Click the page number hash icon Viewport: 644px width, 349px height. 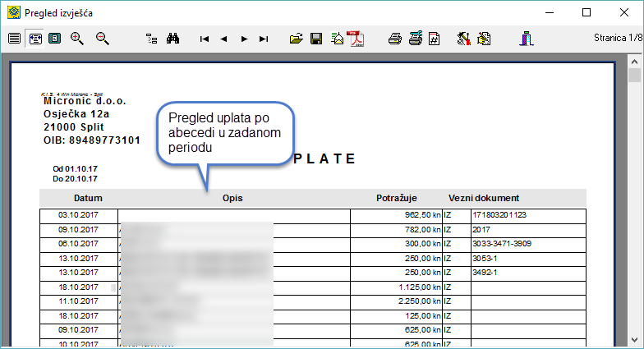[435, 39]
